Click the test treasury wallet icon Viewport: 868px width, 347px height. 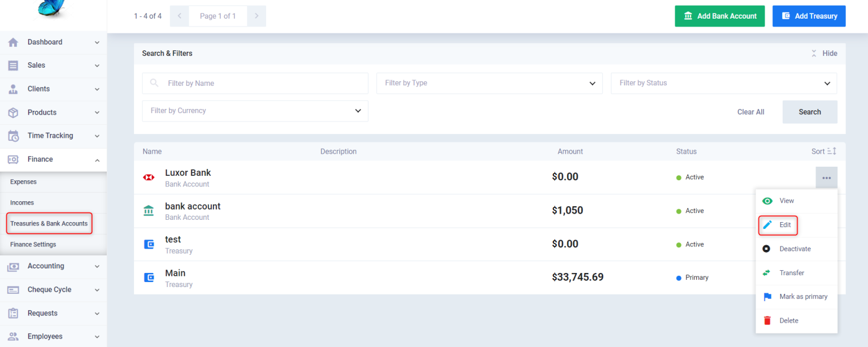tap(149, 245)
